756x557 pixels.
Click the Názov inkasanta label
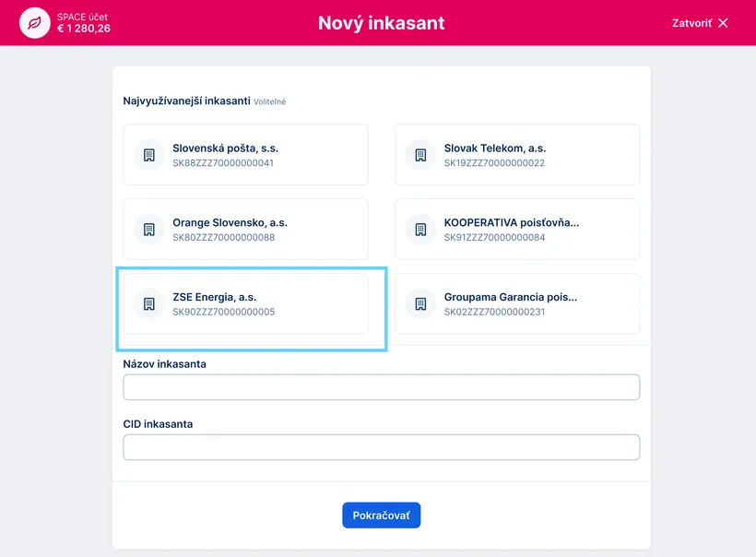point(164,364)
